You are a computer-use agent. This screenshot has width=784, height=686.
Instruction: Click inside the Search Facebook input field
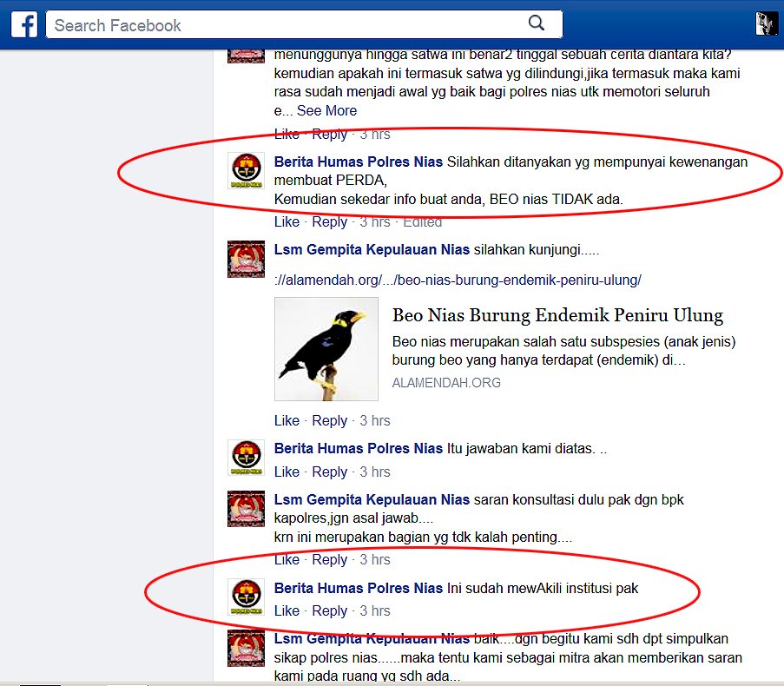click(x=260, y=23)
